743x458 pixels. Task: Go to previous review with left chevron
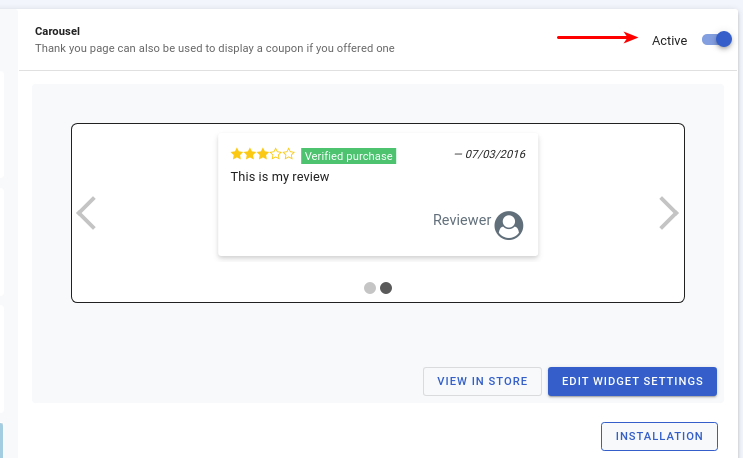pos(86,213)
